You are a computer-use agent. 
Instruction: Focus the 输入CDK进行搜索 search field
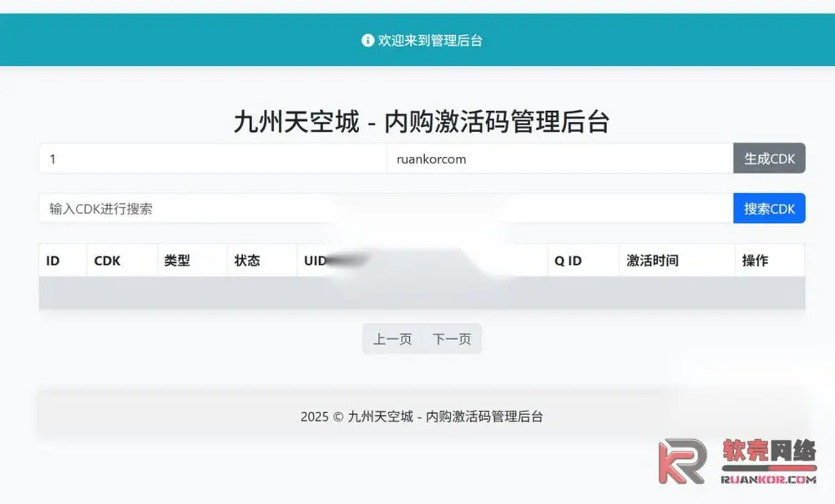point(386,209)
